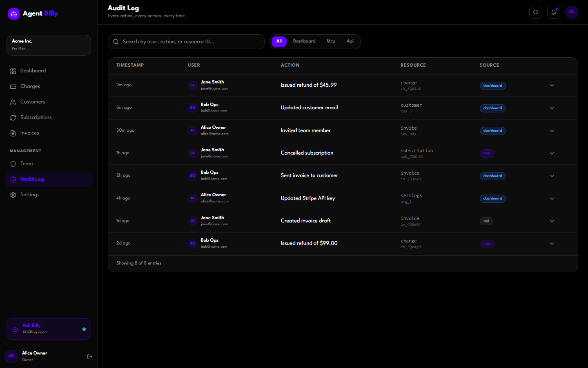Click the logout icon beside Alice Owner

click(x=90, y=357)
